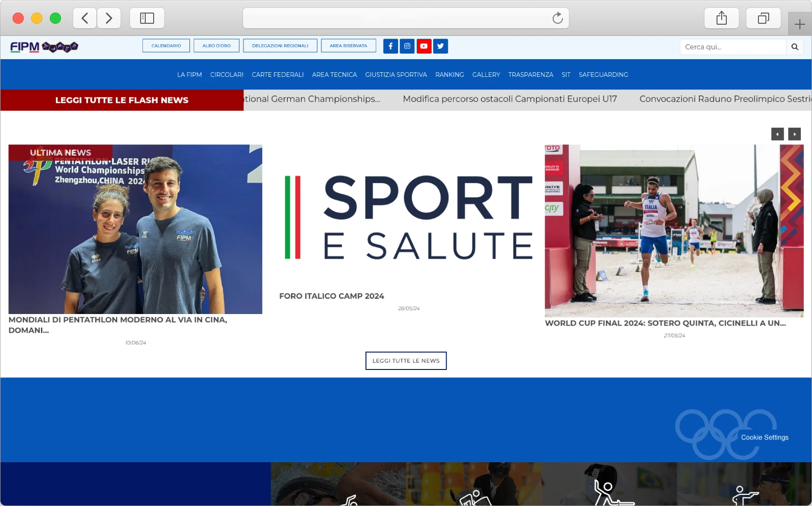
Task: Show the browser tab overview
Action: 763,18
